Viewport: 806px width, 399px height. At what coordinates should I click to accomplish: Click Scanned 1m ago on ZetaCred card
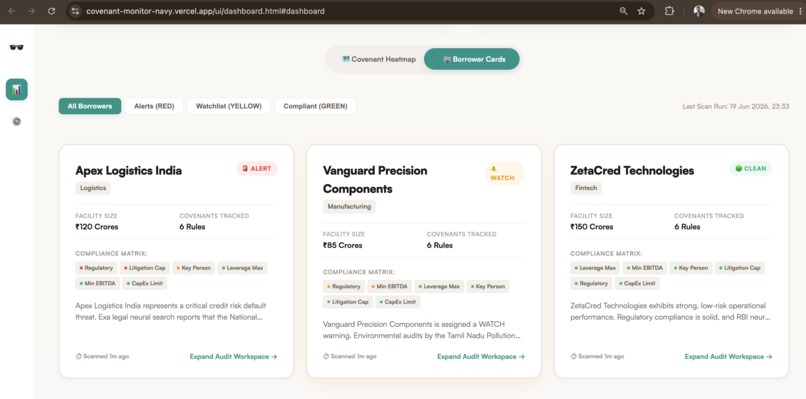[x=597, y=356]
